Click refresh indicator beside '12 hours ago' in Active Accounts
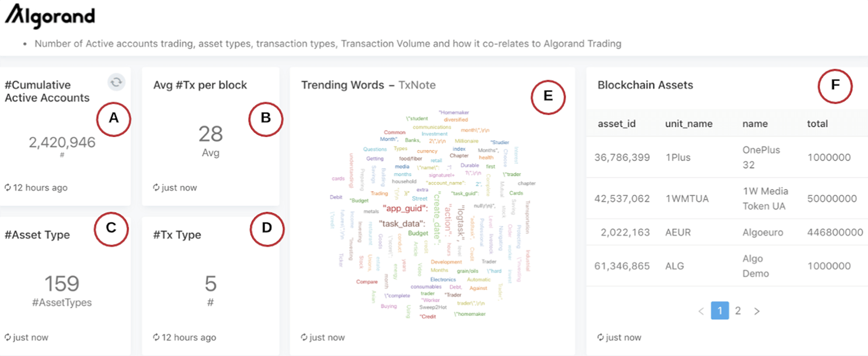The image size is (868, 356). pyautogui.click(x=8, y=188)
